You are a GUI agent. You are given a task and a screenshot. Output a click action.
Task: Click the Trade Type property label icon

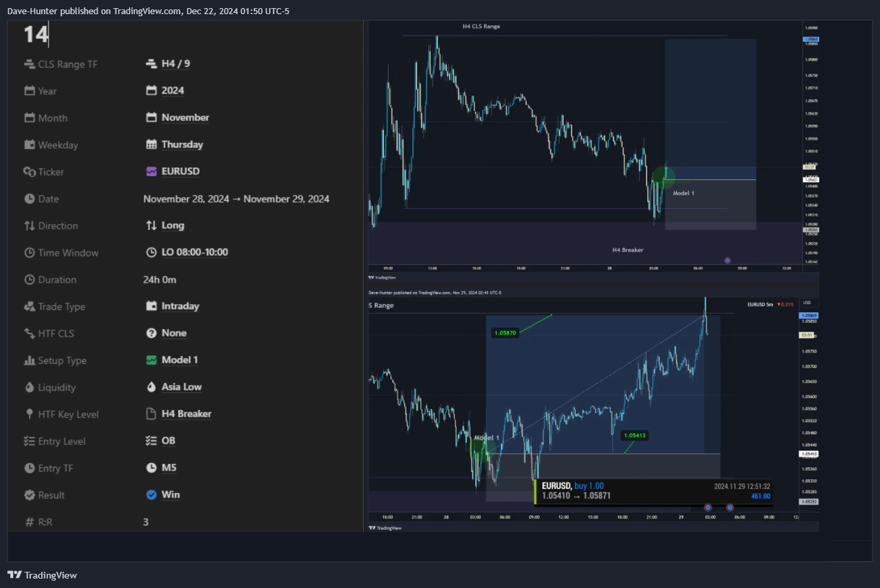[x=29, y=307]
